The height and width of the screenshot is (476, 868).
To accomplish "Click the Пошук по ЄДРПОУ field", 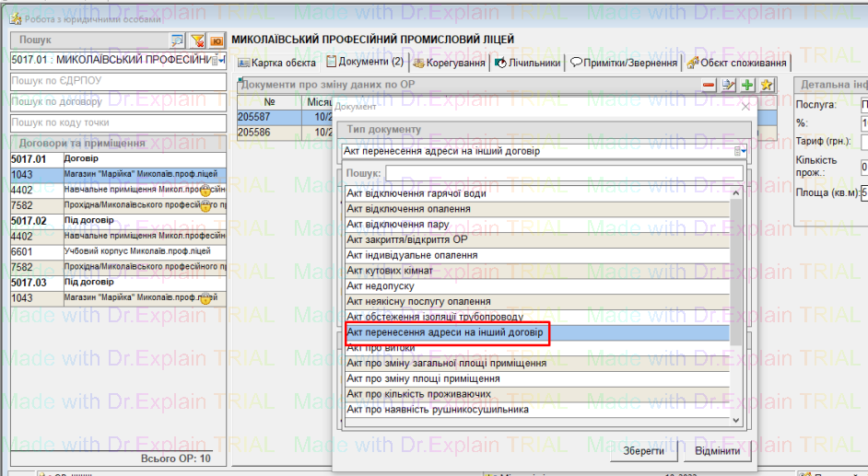I will click(118, 81).
